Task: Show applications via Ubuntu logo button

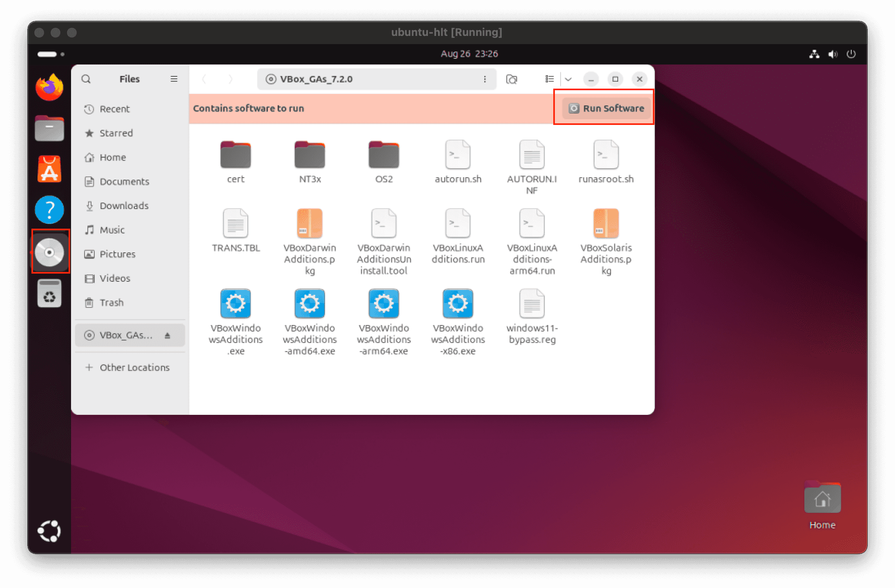Action: pyautogui.click(x=49, y=531)
